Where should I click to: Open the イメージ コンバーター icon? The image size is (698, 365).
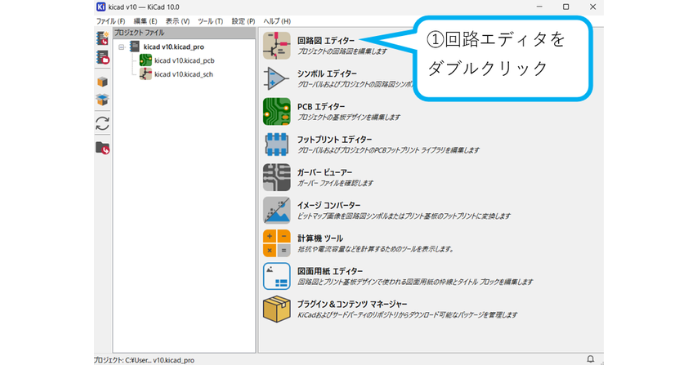coord(276,210)
